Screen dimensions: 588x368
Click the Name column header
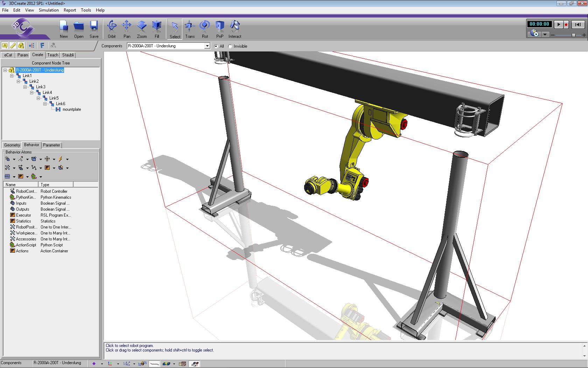point(21,185)
